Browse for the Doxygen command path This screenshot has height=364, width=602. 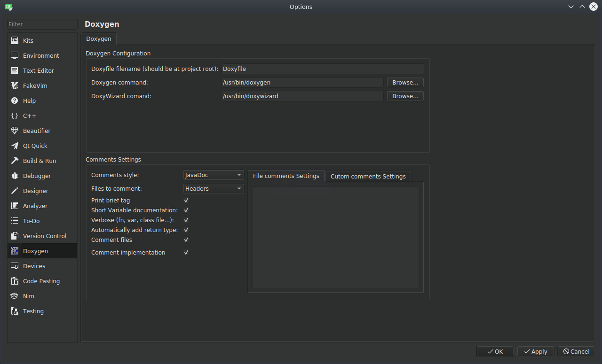click(405, 83)
